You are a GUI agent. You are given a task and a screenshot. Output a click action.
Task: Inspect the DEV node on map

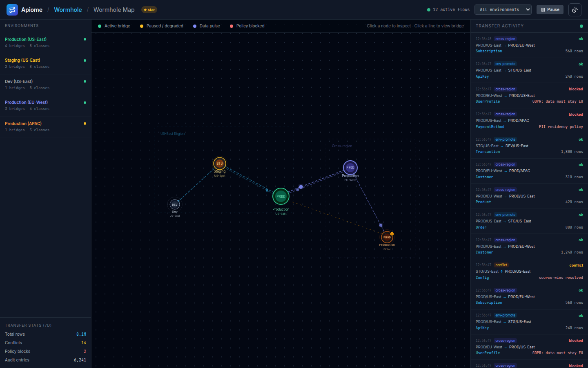pos(175,204)
